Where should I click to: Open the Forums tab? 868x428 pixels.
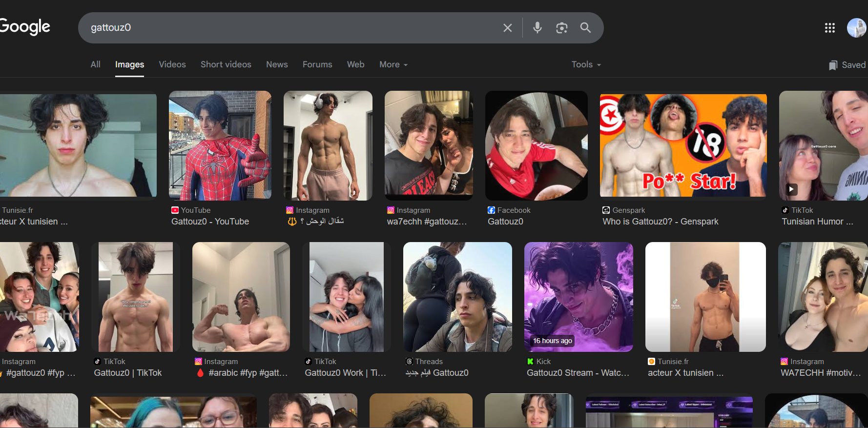[317, 64]
